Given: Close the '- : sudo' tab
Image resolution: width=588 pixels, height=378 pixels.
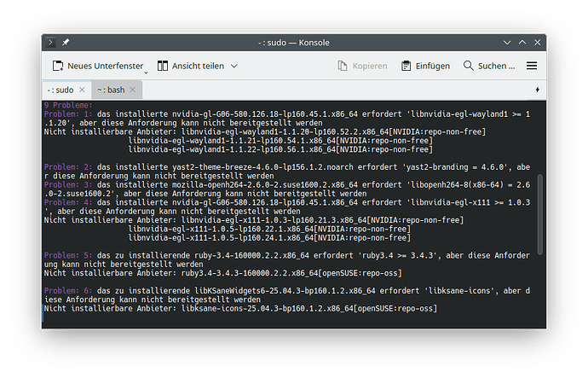Looking at the screenshot, I should click(x=83, y=90).
